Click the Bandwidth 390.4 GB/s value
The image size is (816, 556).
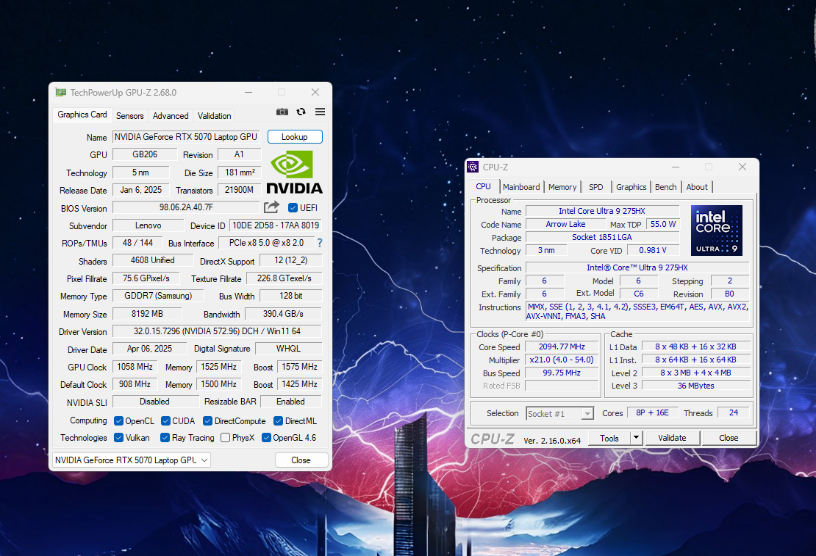pyautogui.click(x=284, y=314)
